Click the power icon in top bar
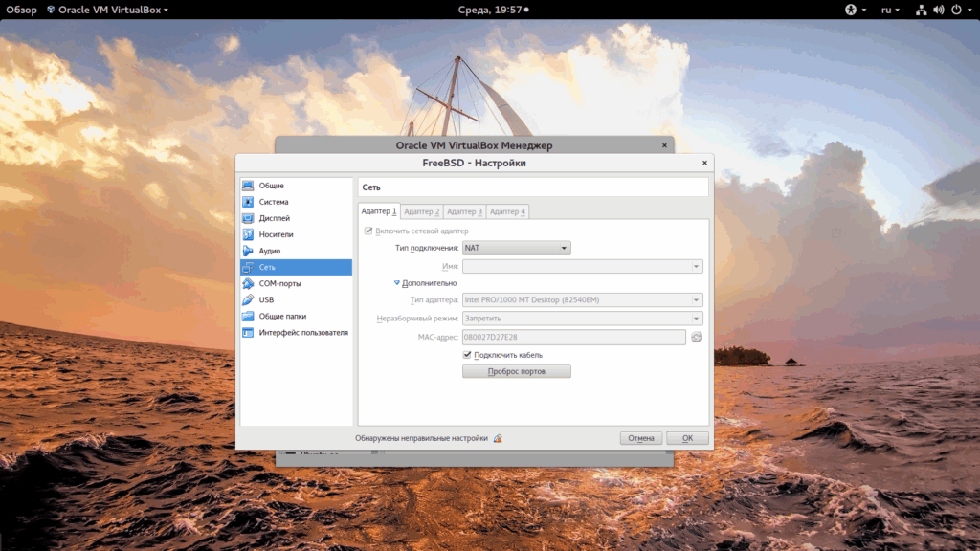The height and width of the screenshot is (551, 980). 956,10
